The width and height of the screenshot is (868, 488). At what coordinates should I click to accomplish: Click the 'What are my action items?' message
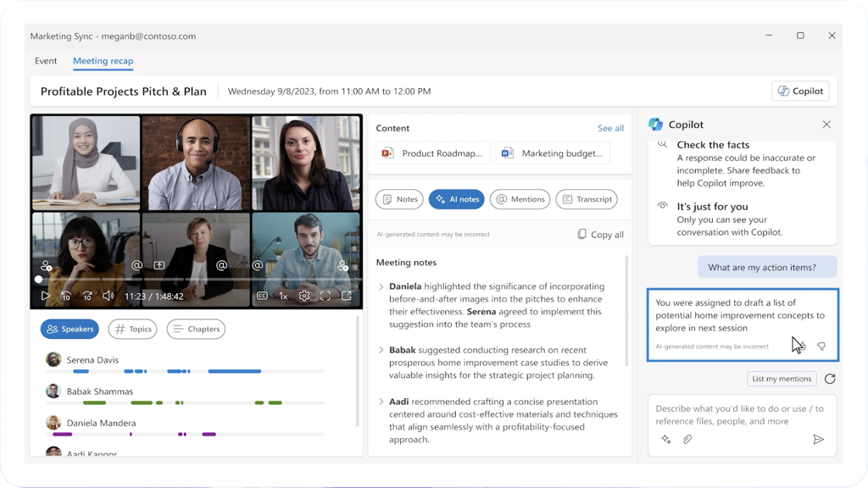[x=767, y=267]
